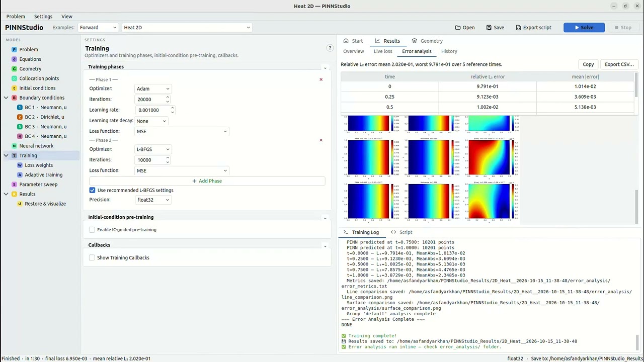Screen dimensions: 644x362
Task: Enable IC-guided pre-training checkbox
Action: point(92,230)
